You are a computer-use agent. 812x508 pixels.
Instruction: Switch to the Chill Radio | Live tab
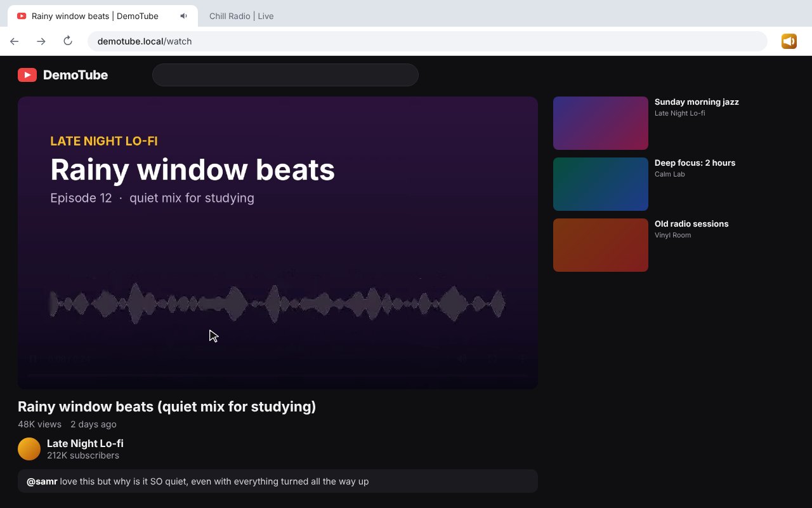click(242, 16)
